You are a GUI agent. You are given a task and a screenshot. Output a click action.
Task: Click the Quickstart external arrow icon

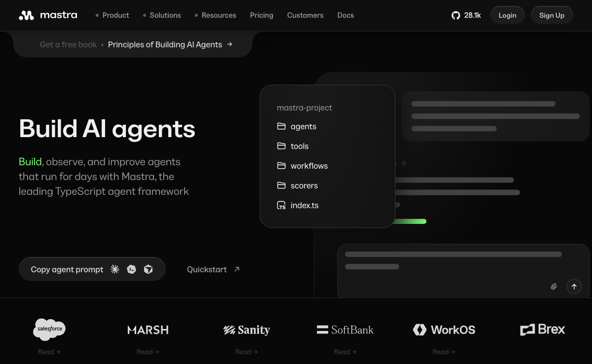pos(237,269)
